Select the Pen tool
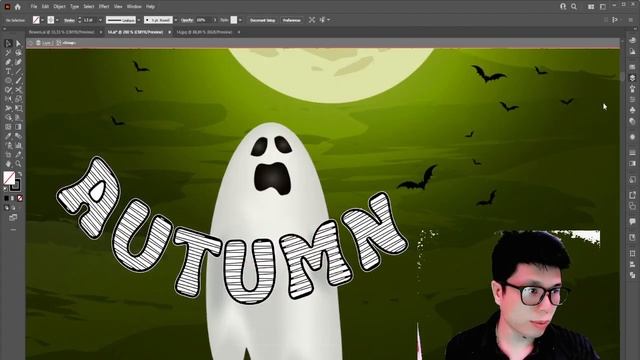The width and height of the screenshot is (640, 360). [8, 62]
